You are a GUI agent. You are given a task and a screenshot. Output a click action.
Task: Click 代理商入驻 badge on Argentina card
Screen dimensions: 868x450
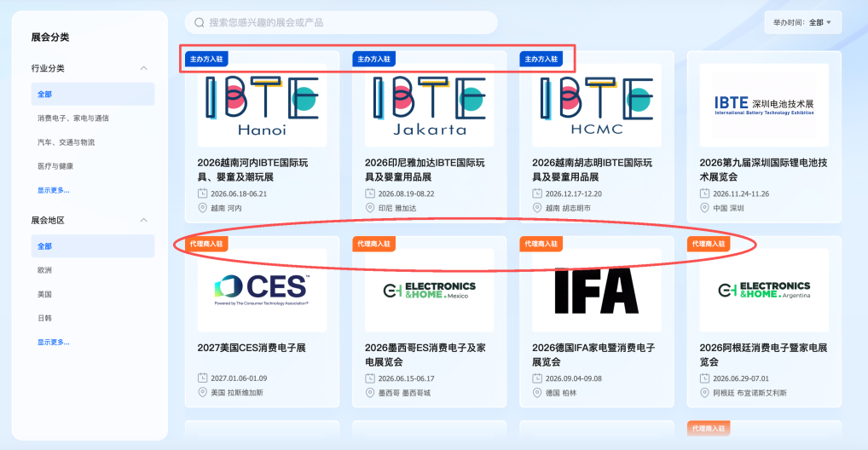click(x=709, y=244)
